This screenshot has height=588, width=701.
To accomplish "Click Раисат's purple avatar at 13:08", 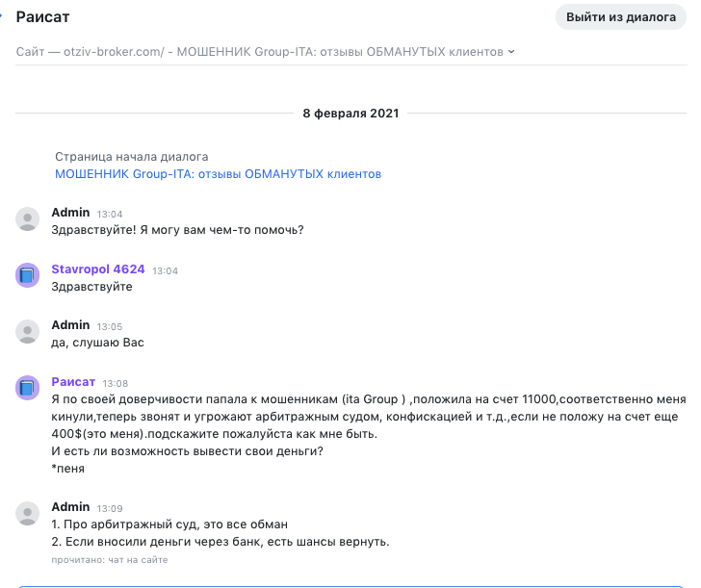I will tap(27, 388).
